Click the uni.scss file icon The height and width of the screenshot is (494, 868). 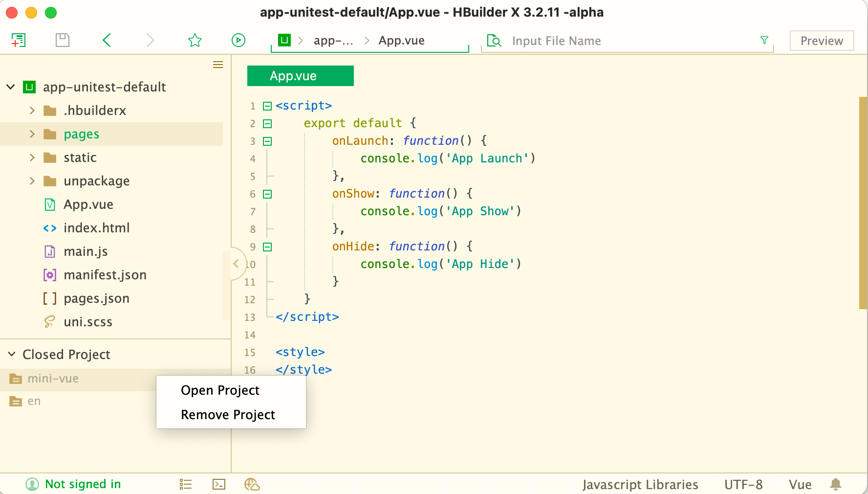(x=50, y=322)
